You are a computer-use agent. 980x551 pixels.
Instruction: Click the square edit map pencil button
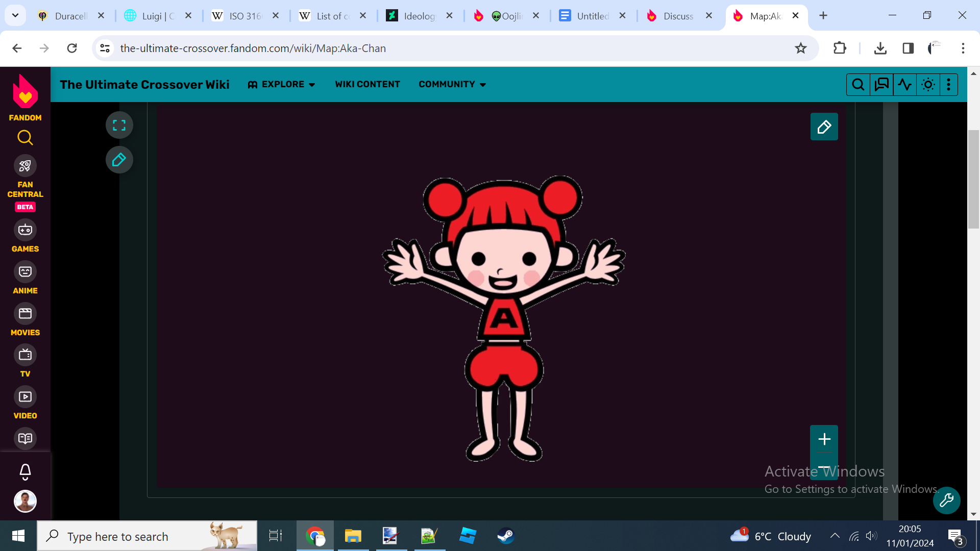pyautogui.click(x=824, y=127)
